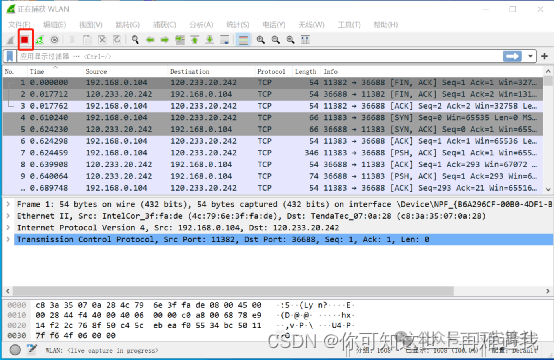
Task: Apply the display filter with arrow button
Action: coord(512,56)
